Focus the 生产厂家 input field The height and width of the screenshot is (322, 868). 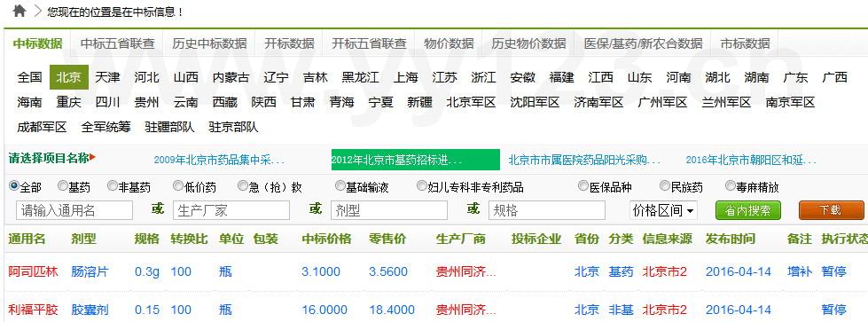[x=231, y=210]
